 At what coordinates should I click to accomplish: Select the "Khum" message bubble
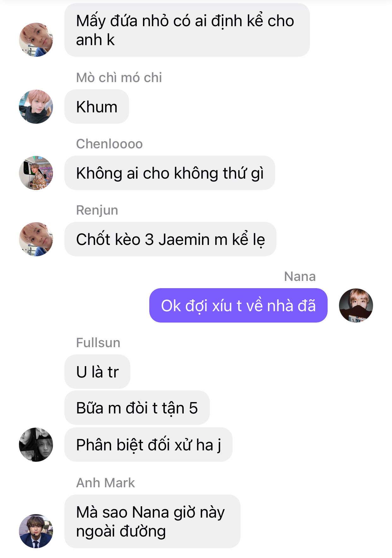coord(97,107)
